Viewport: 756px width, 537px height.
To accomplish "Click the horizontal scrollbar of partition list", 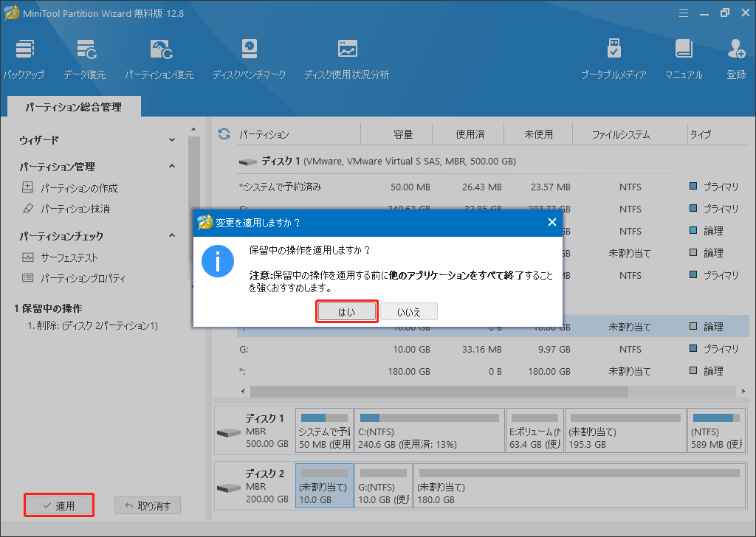I will pos(439,391).
